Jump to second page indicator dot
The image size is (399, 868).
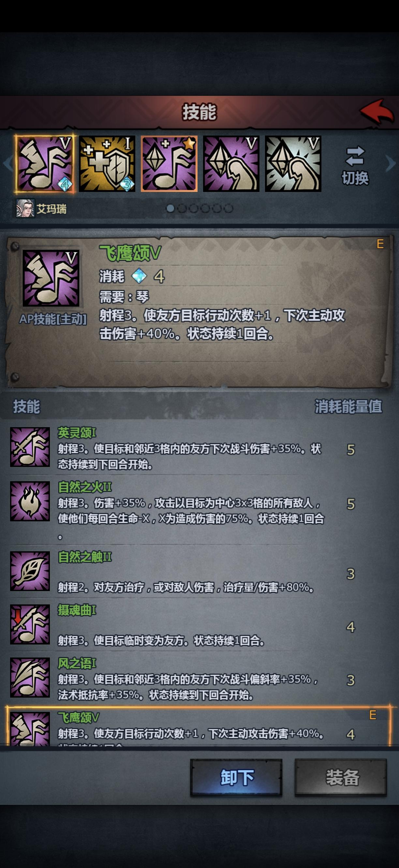tap(182, 209)
